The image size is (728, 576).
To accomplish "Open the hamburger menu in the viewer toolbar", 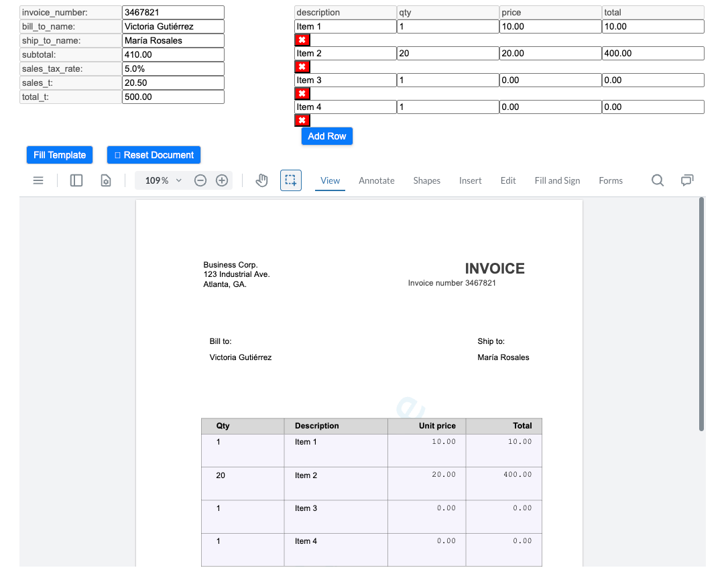I will click(x=38, y=180).
